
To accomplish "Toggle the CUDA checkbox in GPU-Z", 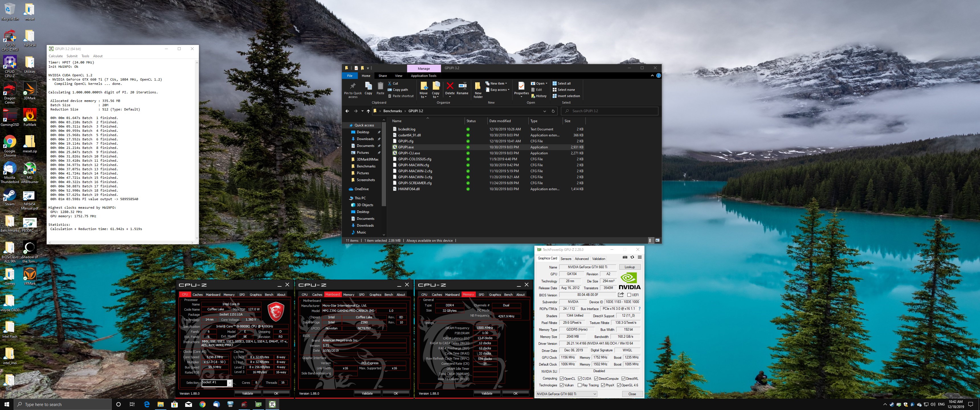I will point(580,378).
